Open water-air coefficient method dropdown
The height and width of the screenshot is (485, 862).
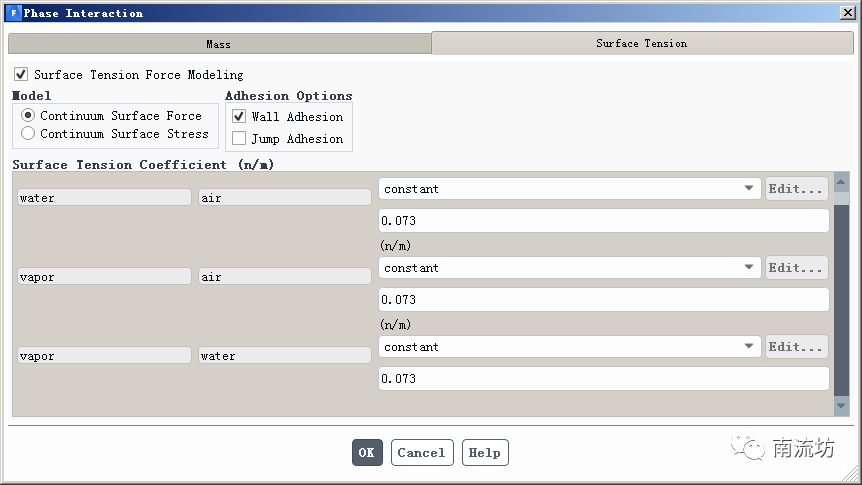(569, 189)
